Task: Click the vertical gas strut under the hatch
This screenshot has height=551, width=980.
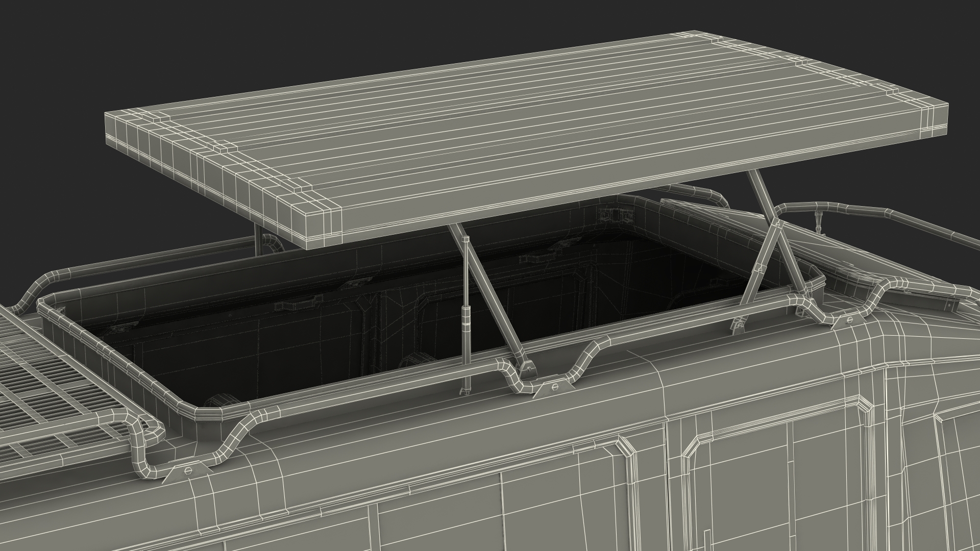Action: [465, 315]
